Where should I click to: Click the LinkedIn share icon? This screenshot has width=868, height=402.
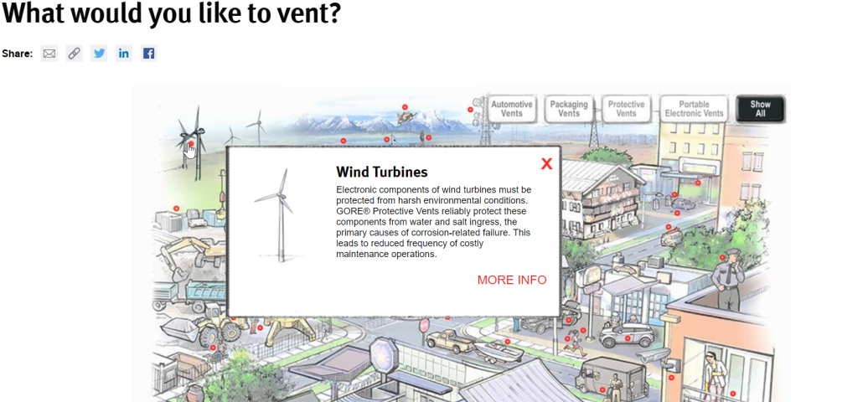[x=124, y=54]
